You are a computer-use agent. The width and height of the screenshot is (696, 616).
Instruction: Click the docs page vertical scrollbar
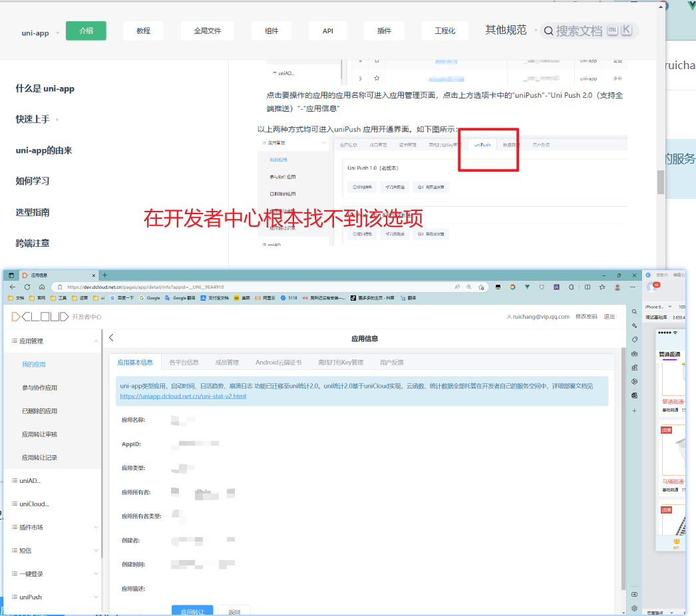point(661,182)
